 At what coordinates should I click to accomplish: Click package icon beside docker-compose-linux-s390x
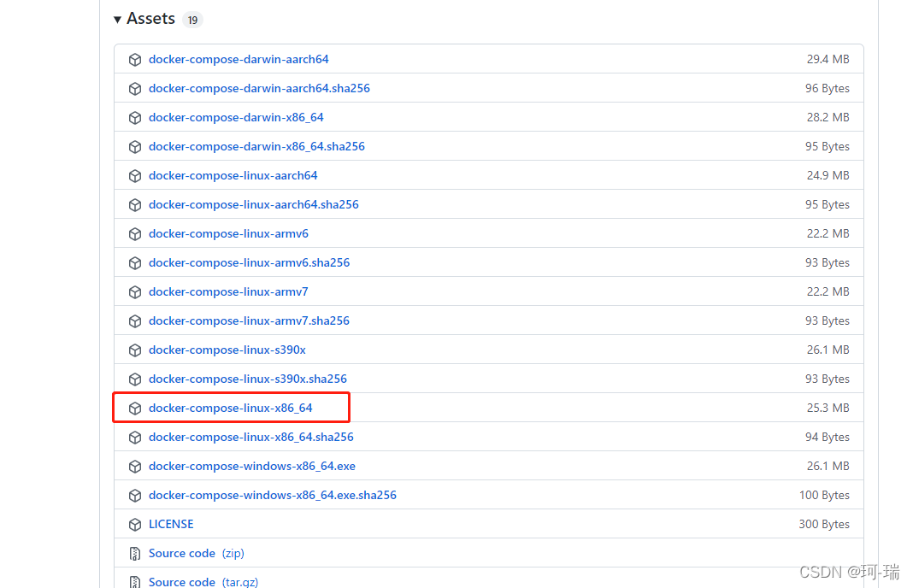point(135,350)
